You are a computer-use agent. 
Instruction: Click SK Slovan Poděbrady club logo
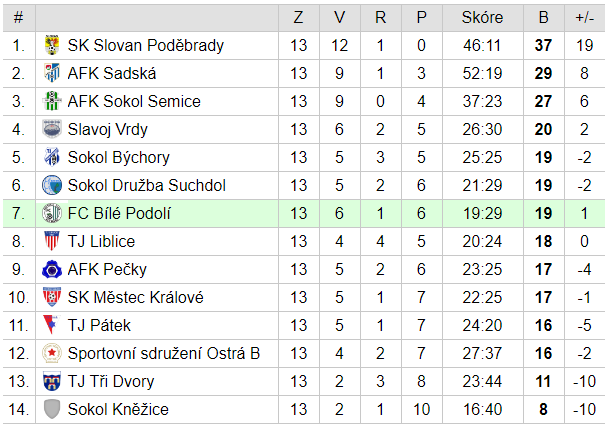click(52, 45)
